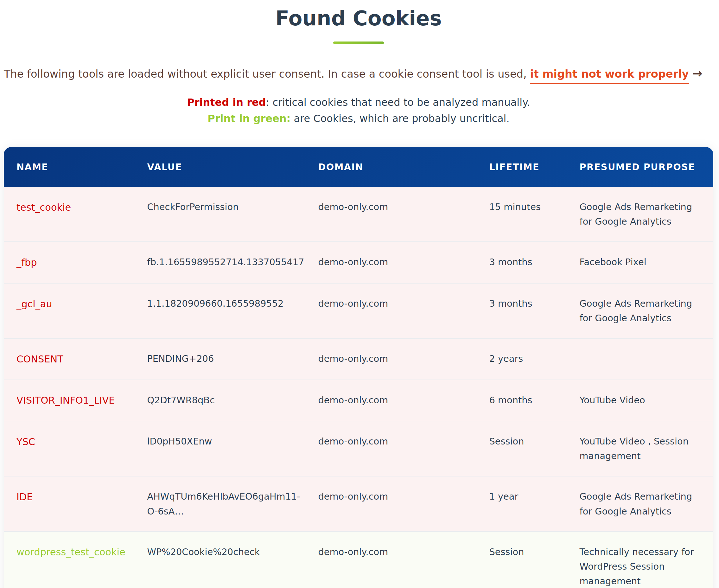Click the LIFETIME column header
Image resolution: width=719 pixels, height=588 pixels.
coord(514,167)
